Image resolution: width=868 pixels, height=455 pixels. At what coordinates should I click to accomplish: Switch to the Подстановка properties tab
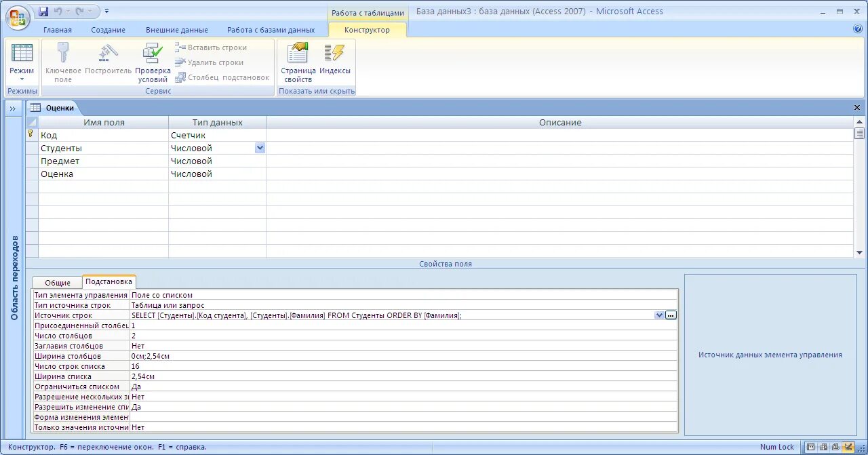(109, 281)
